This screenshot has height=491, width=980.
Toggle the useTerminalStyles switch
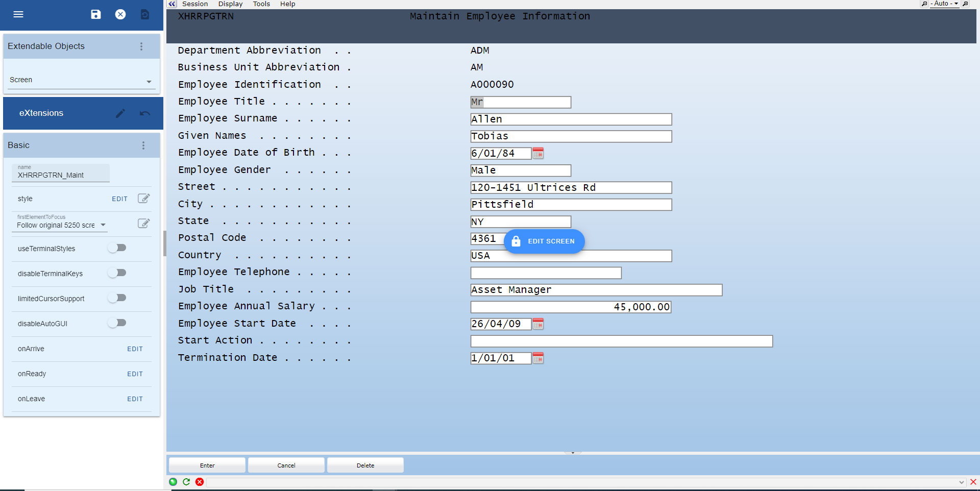click(x=117, y=248)
